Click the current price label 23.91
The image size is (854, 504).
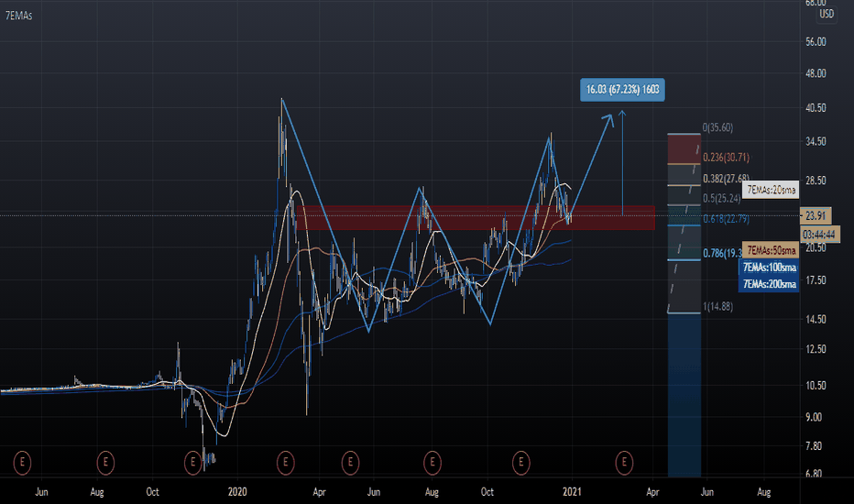point(816,215)
